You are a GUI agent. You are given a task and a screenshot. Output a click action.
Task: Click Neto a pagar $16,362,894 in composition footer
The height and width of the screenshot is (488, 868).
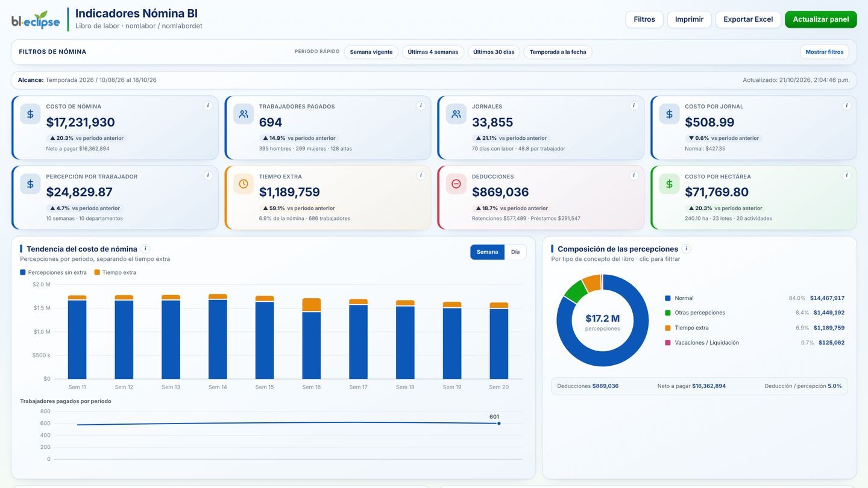pyautogui.click(x=691, y=386)
